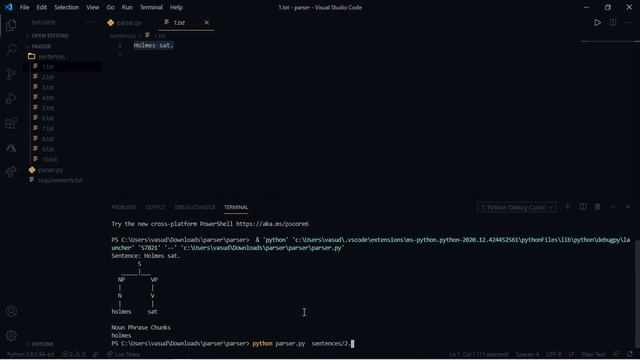Close the 1.txt editor tab
Viewport: 640px width, 360px height.
click(x=207, y=23)
